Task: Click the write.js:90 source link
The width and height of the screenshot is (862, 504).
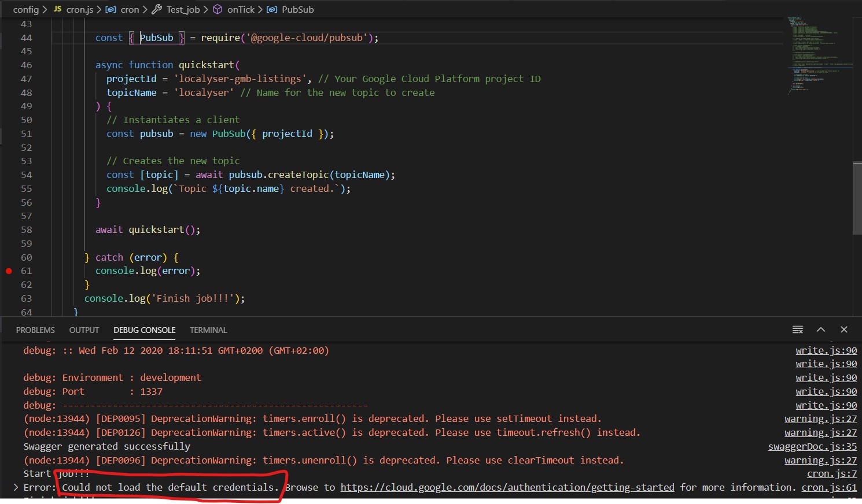Action: pyautogui.click(x=826, y=350)
